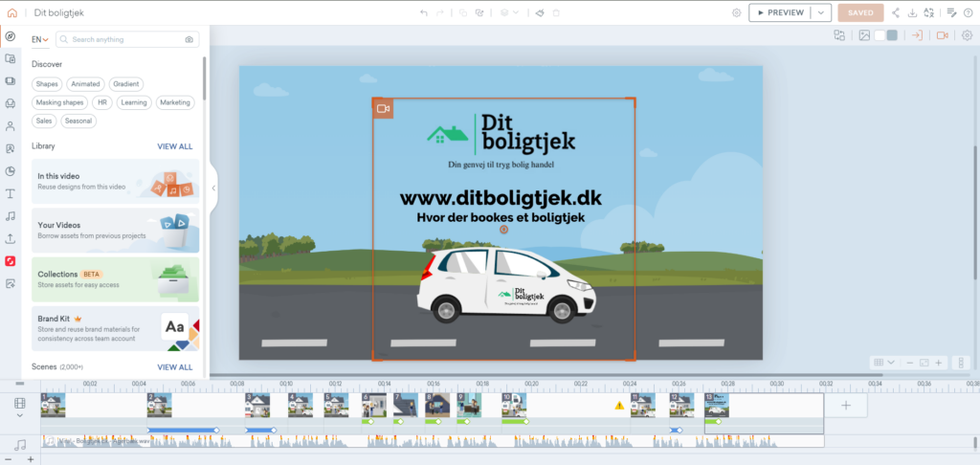This screenshot has height=465, width=980.
Task: Click the enter effect arrow icon
Action: click(917, 35)
